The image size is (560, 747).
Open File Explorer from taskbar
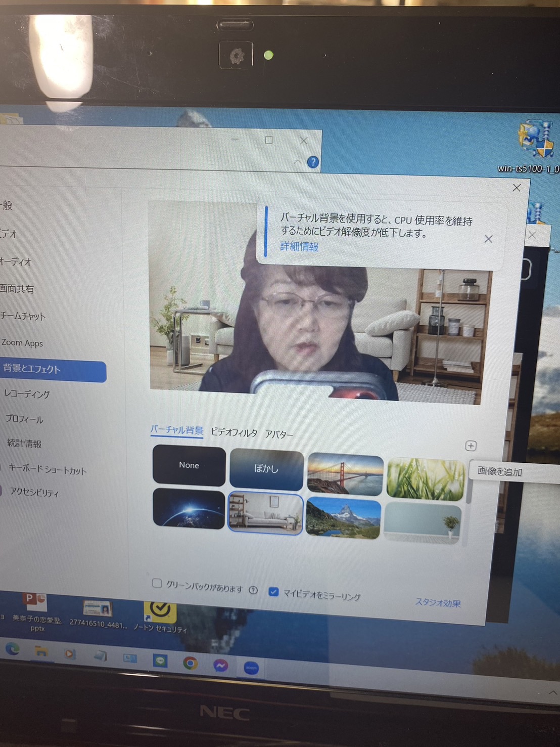(x=41, y=651)
